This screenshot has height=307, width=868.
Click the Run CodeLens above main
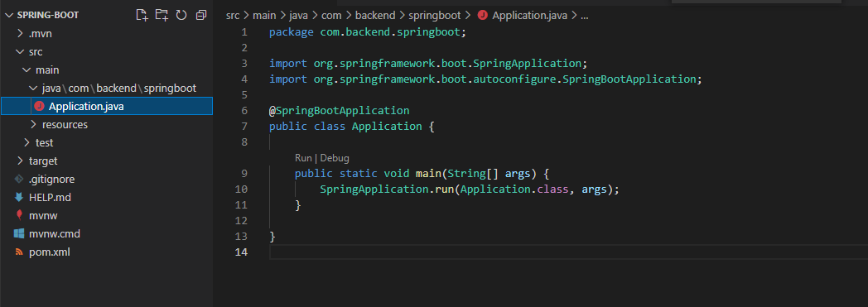303,158
